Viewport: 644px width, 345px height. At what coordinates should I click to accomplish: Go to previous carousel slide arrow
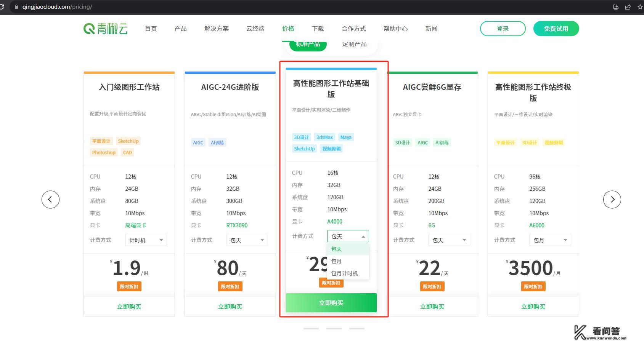pyautogui.click(x=50, y=200)
